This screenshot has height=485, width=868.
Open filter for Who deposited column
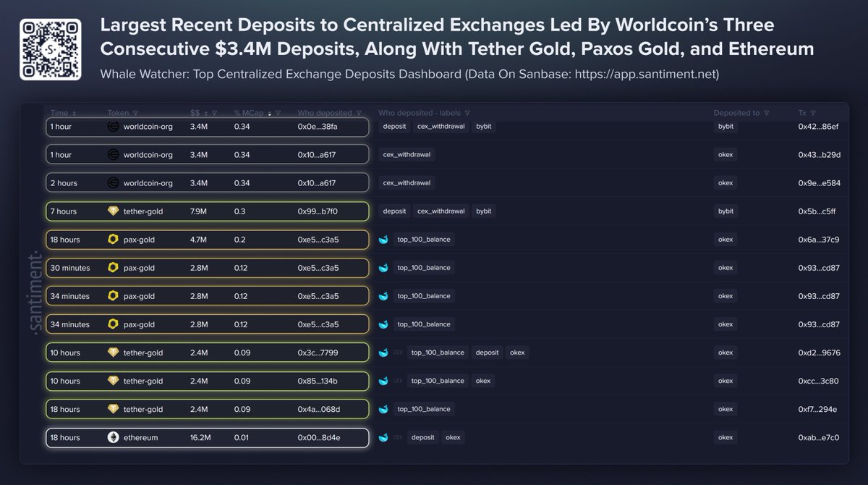pos(358,114)
